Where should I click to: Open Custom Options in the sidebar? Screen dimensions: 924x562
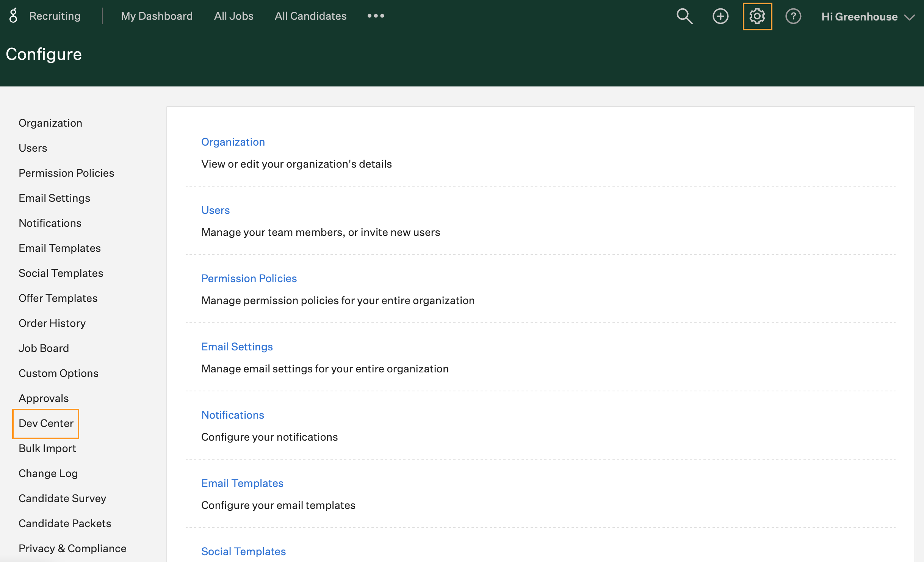(58, 373)
